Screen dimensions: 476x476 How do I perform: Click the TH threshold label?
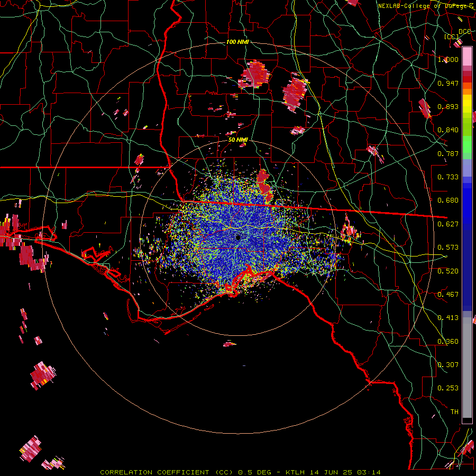(x=454, y=412)
